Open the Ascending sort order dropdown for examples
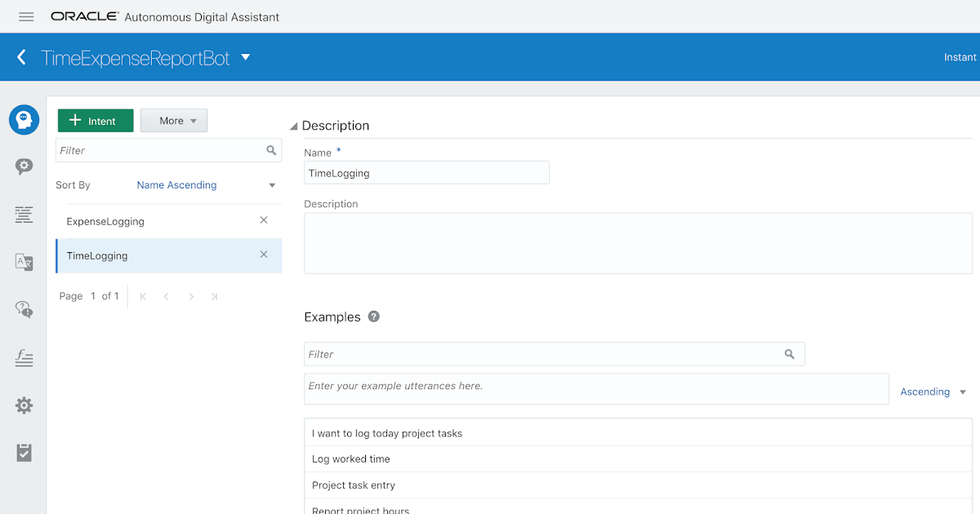 click(933, 392)
